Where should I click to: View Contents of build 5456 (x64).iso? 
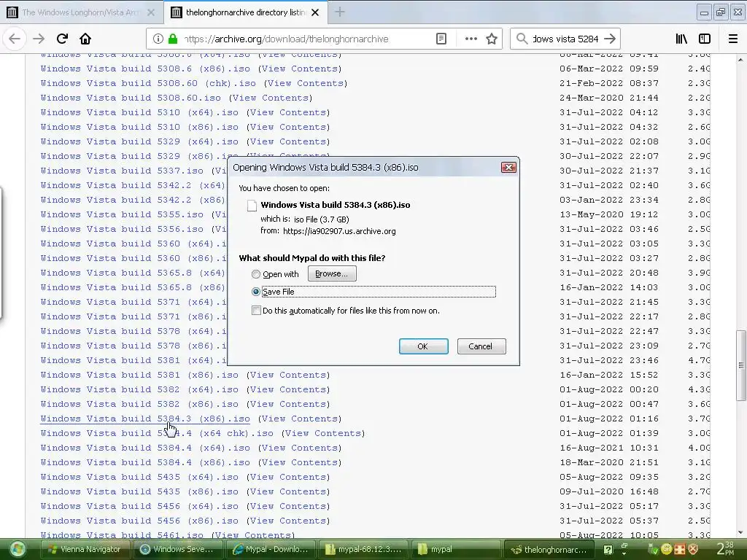288,506
